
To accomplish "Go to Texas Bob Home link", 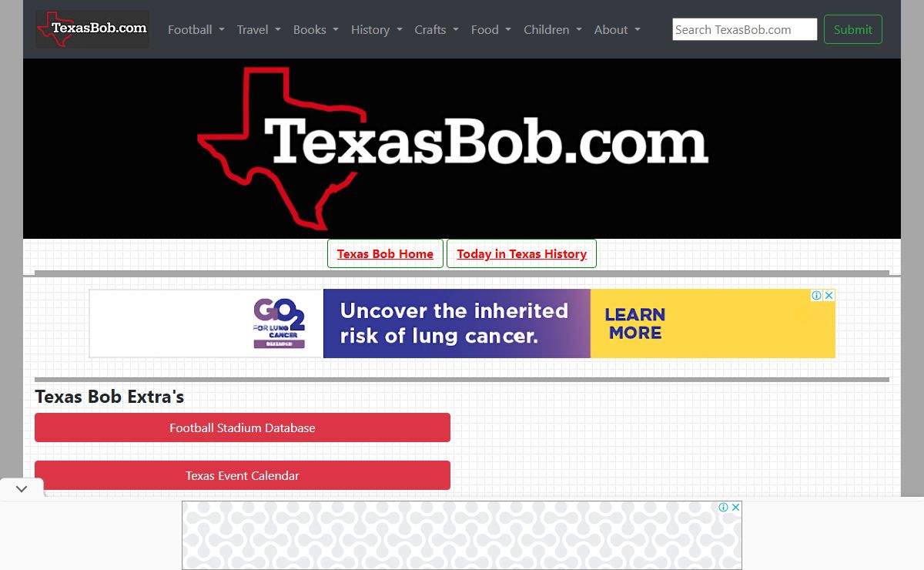I will (385, 253).
